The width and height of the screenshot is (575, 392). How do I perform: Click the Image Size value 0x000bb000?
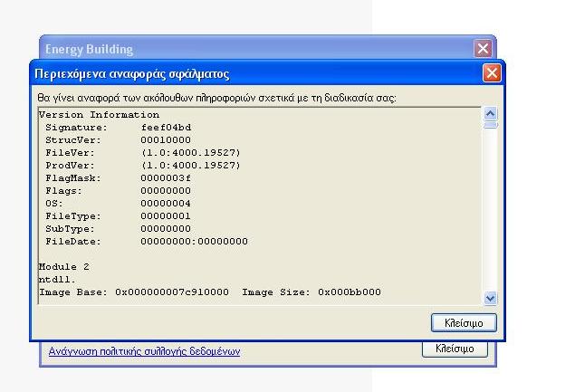tap(350, 292)
